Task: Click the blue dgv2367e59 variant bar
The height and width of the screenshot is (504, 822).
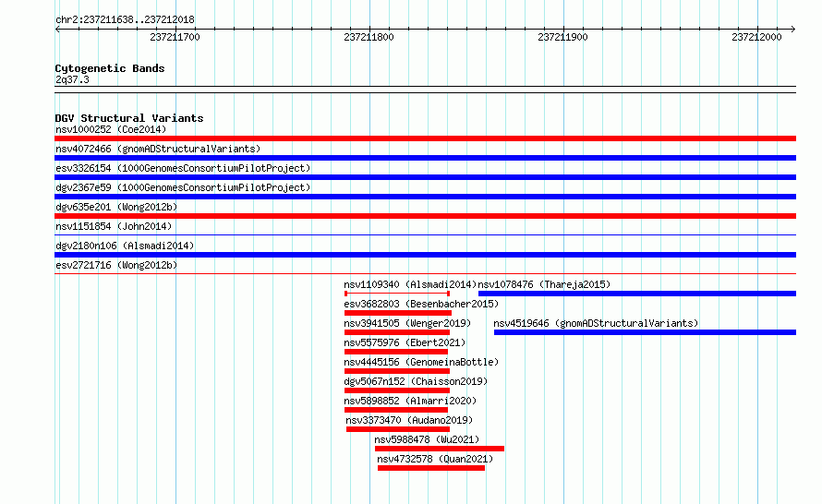Action: 425,197
